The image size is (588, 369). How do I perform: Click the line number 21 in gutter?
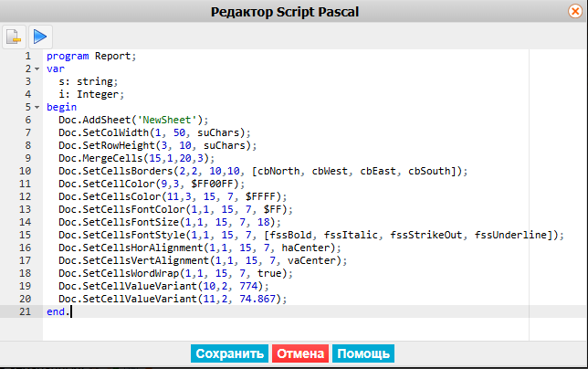point(26,311)
